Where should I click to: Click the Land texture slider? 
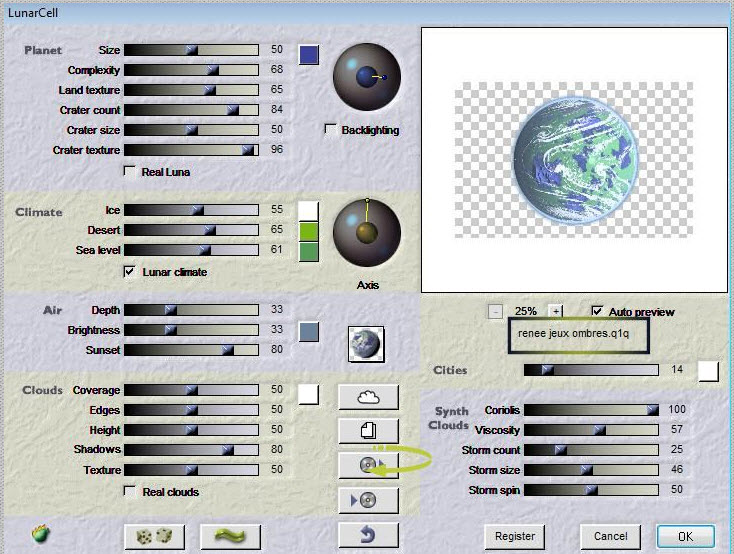point(191,90)
